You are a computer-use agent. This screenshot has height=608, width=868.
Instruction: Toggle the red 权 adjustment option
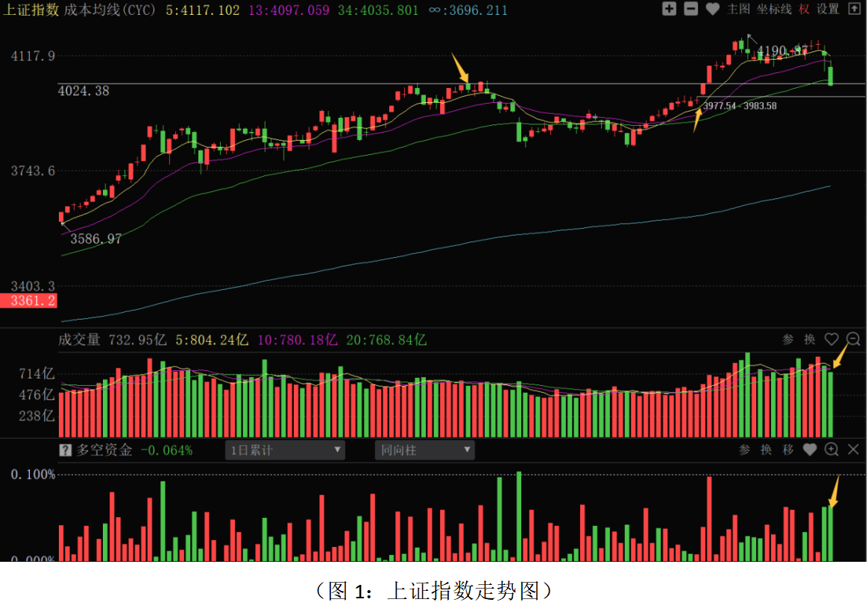click(x=804, y=9)
